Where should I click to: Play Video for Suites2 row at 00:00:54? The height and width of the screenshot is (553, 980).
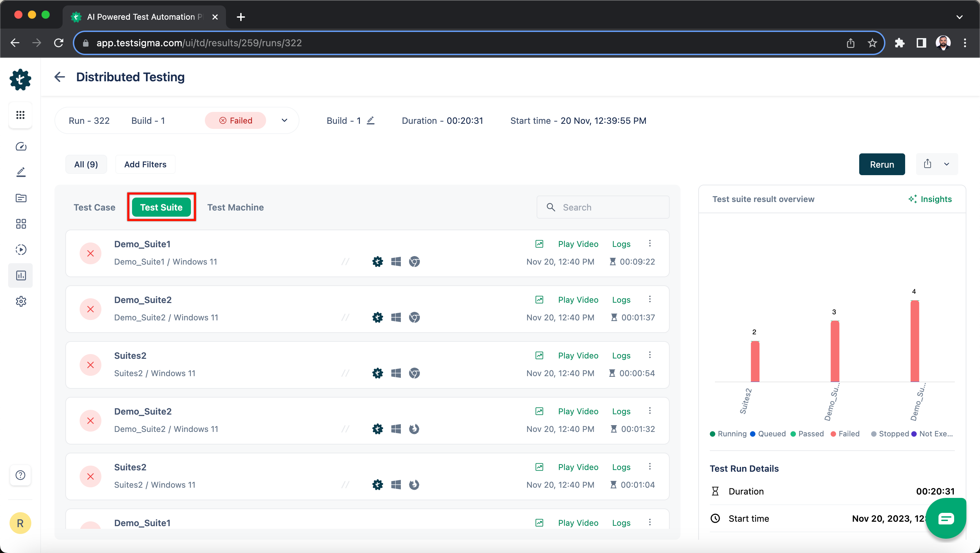[x=578, y=356]
